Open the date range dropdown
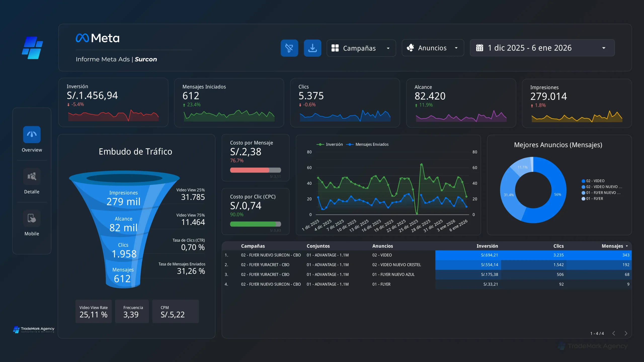 click(542, 48)
